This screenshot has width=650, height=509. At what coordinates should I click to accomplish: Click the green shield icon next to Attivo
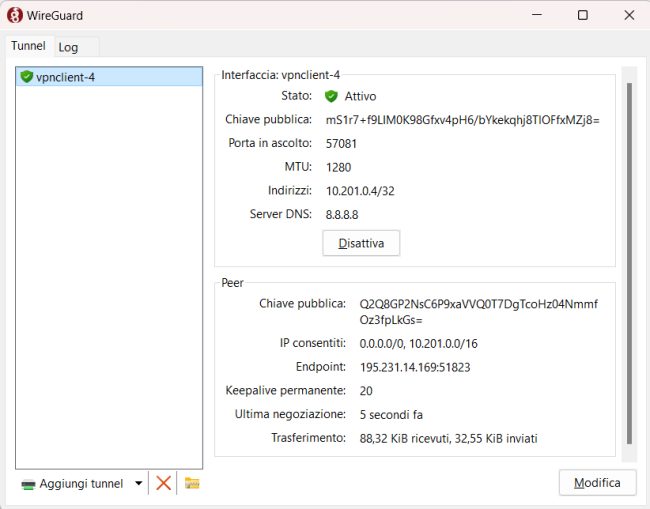[331, 96]
